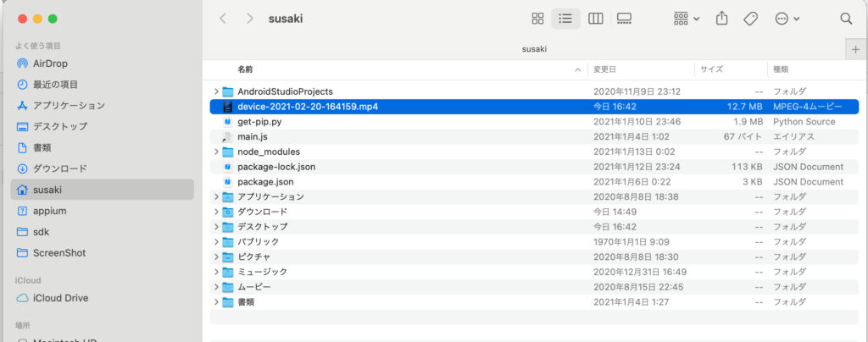Click the ピクチャ folder icon
This screenshot has width=868, height=342.
[227, 256]
